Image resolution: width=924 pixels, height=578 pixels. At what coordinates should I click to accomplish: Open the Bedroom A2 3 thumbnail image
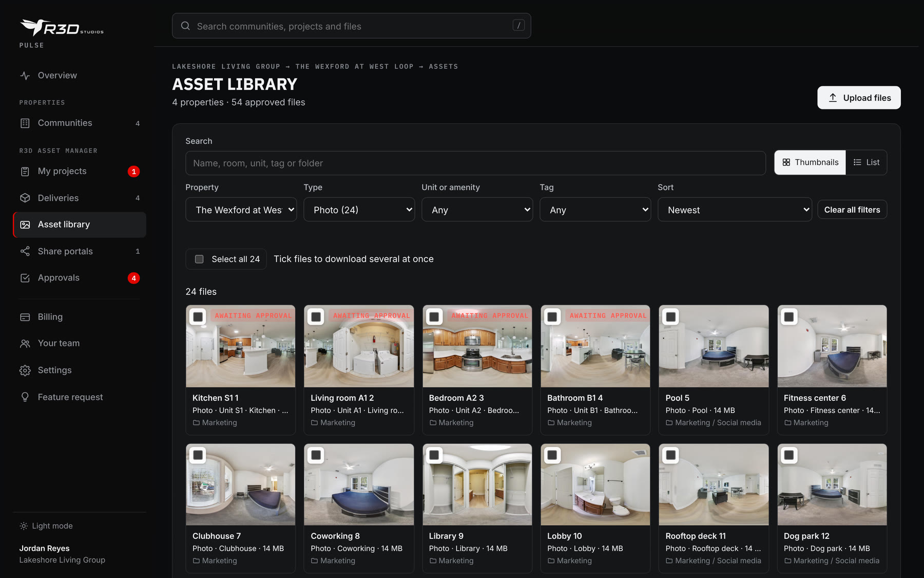pos(477,346)
